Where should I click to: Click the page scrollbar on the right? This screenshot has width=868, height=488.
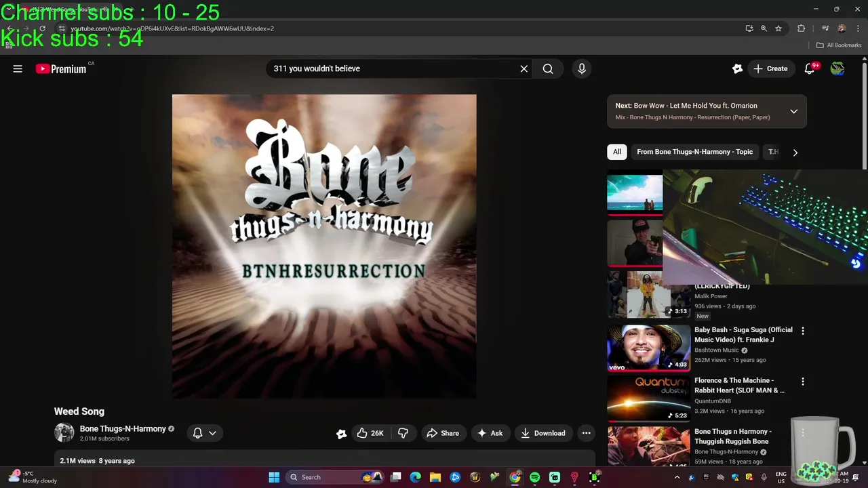[864, 115]
